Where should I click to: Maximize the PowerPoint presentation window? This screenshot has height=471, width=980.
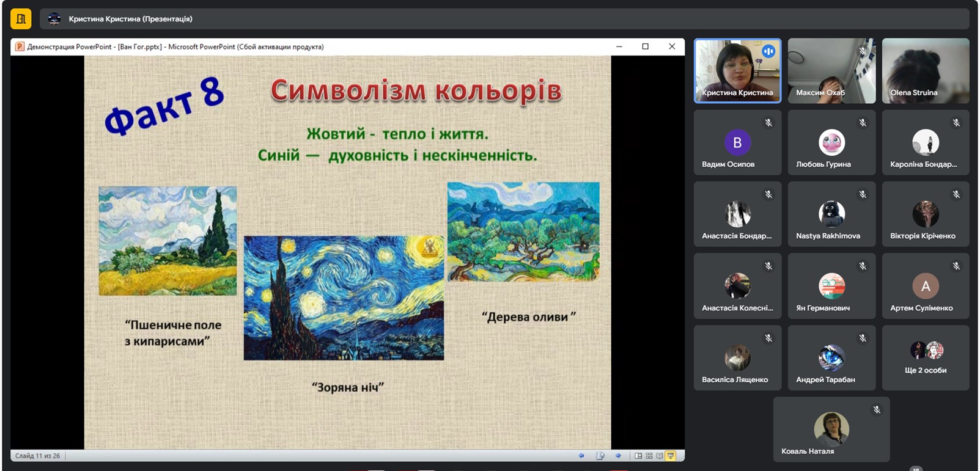pyautogui.click(x=645, y=46)
